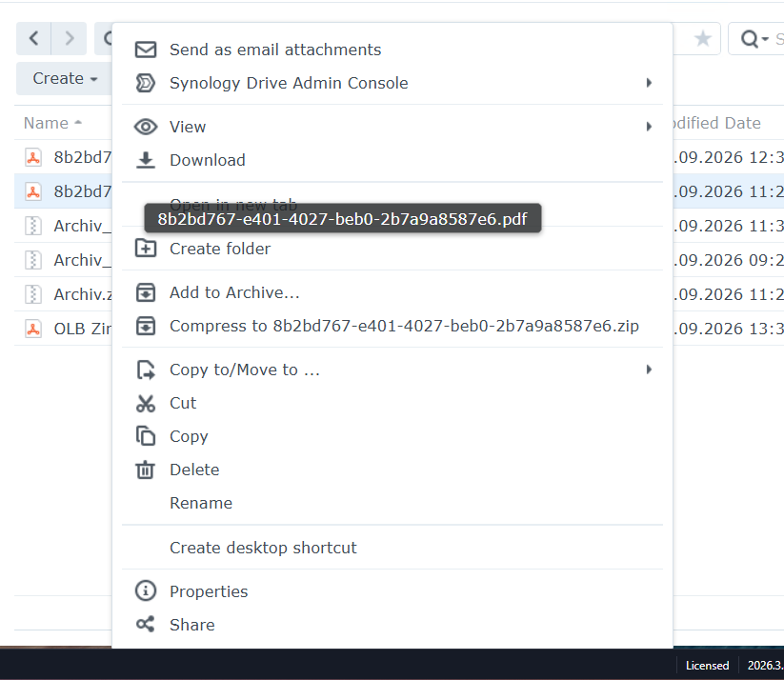The image size is (784, 680).
Task: Click the eye icon beside View
Action: tap(146, 127)
